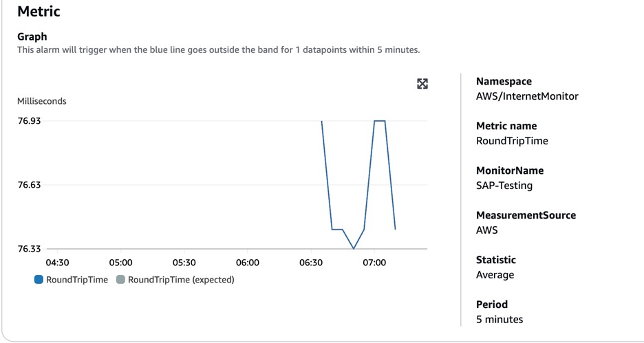Click the AWS MeasurementSource value
The height and width of the screenshot is (343, 644).
(x=486, y=230)
